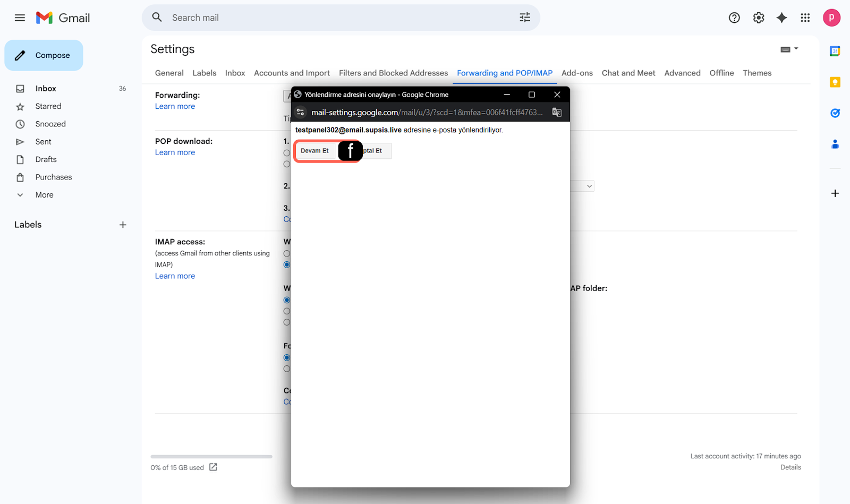This screenshot has width=850, height=504.
Task: Click the storage usage progress bar
Action: click(x=211, y=456)
